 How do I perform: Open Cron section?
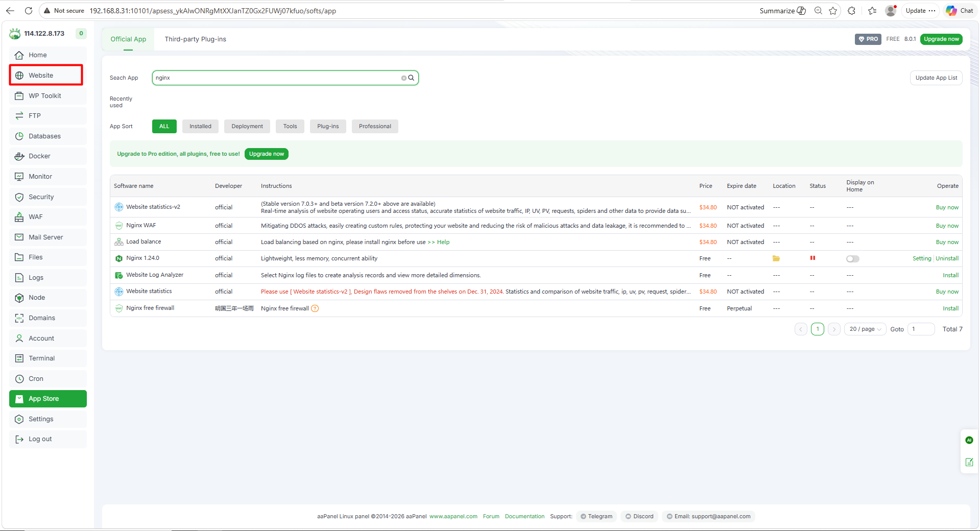[x=47, y=379]
